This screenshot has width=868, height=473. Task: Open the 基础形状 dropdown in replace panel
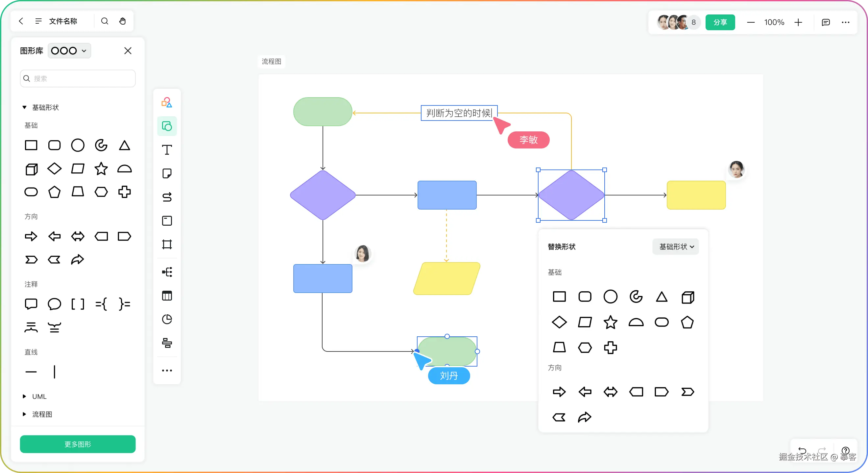676,247
